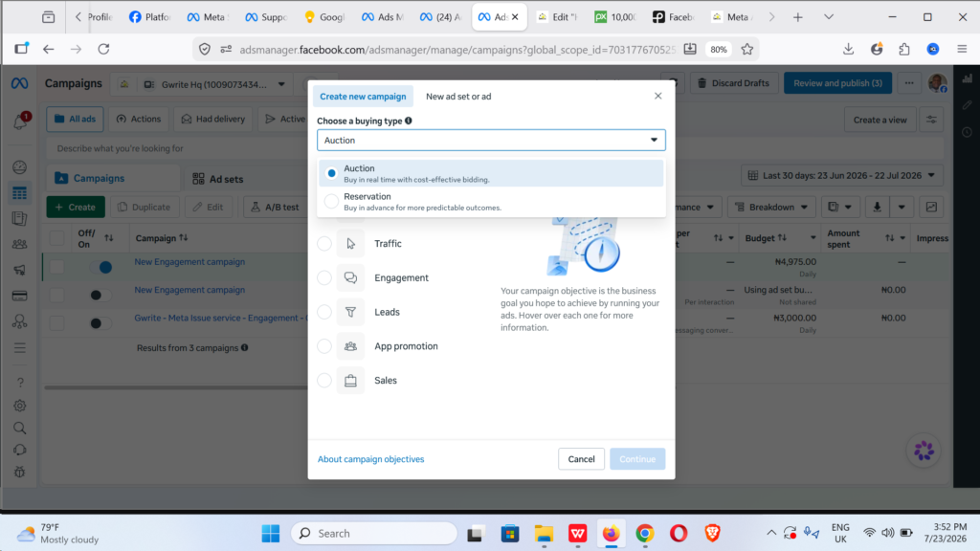Click the green Create button
The height and width of the screenshot is (551, 980).
click(76, 207)
